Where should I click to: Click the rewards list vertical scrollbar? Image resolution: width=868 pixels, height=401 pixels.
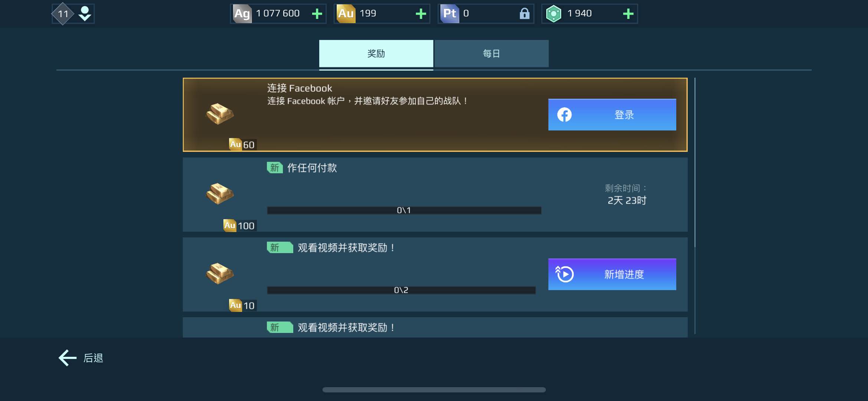pos(695,163)
